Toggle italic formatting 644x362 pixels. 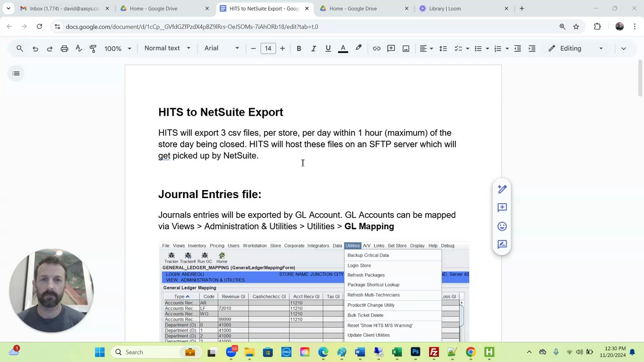pos(313,48)
